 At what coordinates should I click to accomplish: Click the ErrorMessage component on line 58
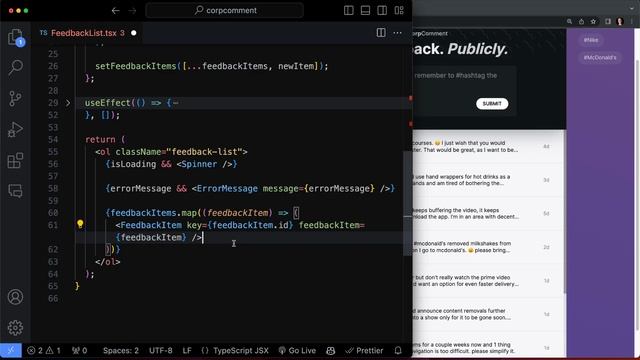[x=227, y=189]
